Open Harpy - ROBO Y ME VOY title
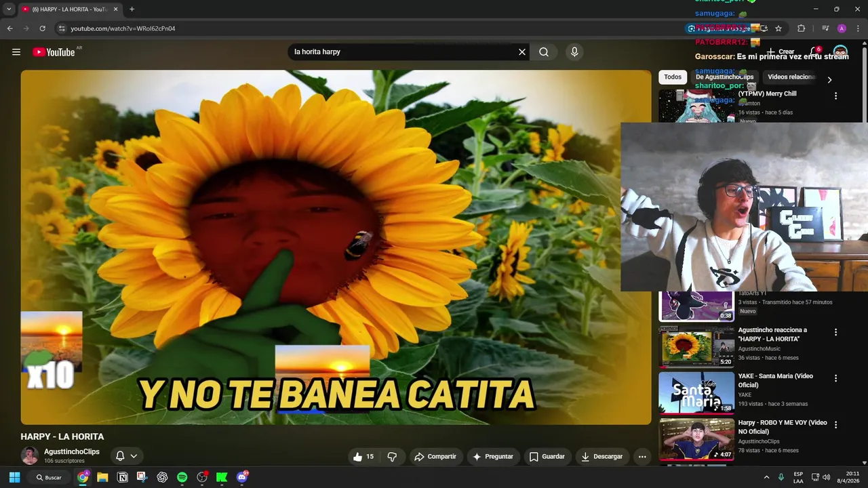Screen dimensions: 868x488 point(783,427)
